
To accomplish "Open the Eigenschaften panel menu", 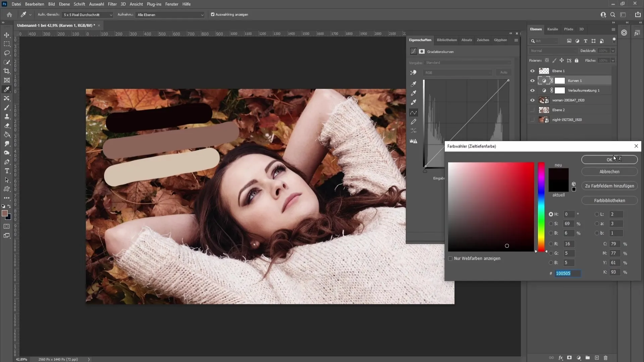I will point(516,40).
